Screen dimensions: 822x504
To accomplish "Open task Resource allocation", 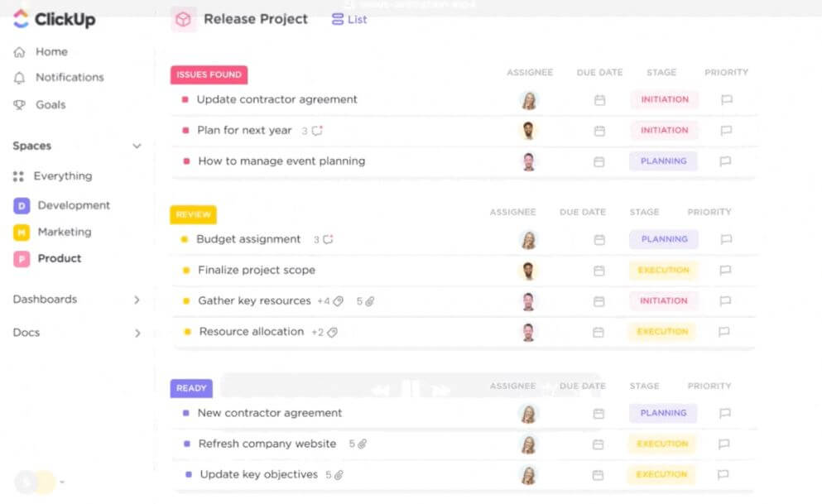I will (251, 332).
